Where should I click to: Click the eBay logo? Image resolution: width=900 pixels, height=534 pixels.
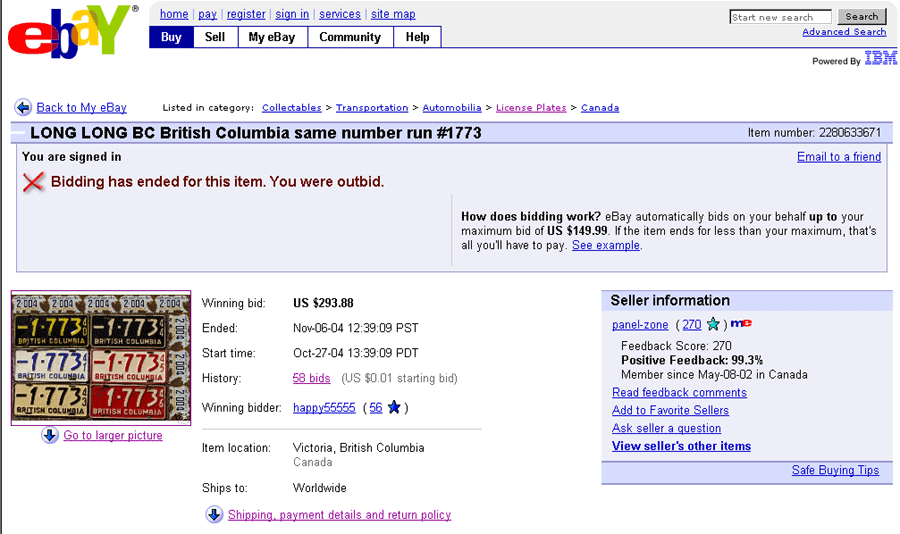pos(73,31)
